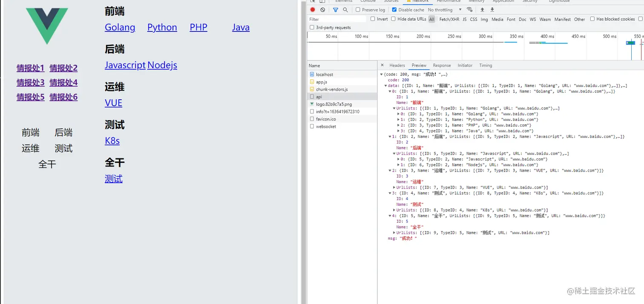The width and height of the screenshot is (644, 304).
Task: Expand Golang entry in UrlLists
Action: tap(398, 114)
